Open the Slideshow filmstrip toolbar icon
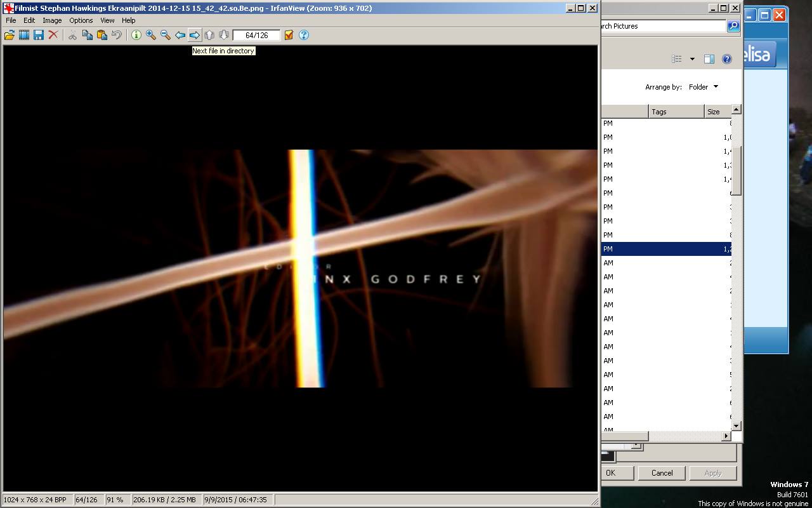The width and height of the screenshot is (812, 508). 24,35
